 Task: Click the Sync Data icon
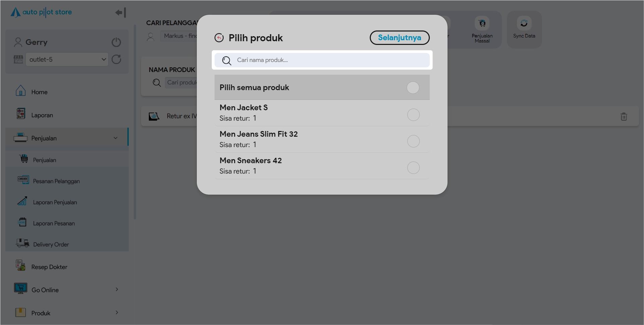[524, 23]
